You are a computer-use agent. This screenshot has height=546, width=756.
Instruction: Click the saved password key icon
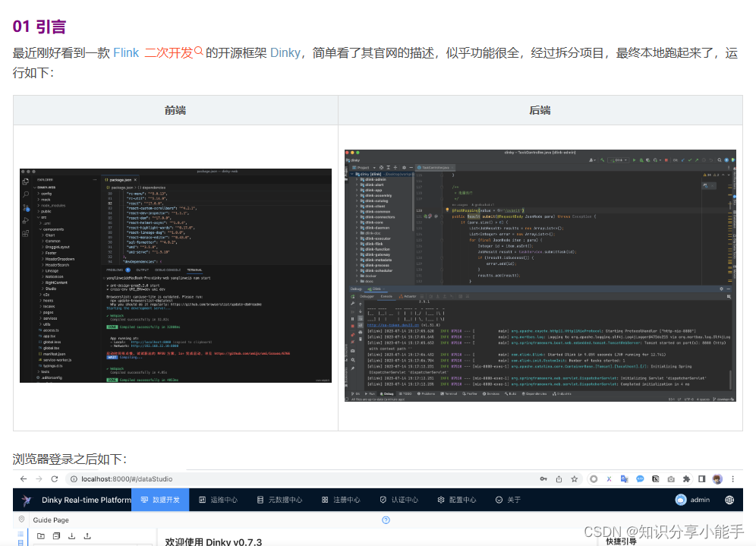pyautogui.click(x=543, y=479)
